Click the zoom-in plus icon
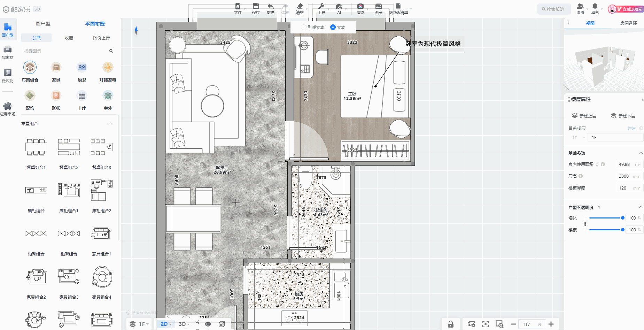Viewport: 644px width, 330px height. point(551,324)
